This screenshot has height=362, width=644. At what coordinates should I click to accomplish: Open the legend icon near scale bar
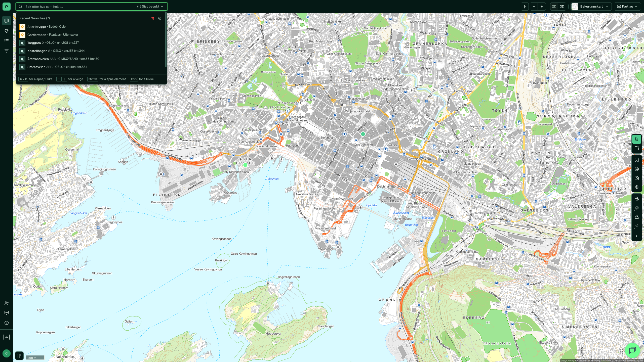(x=19, y=356)
